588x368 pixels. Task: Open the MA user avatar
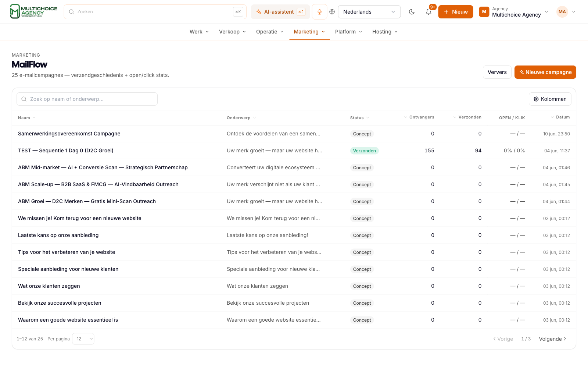pyautogui.click(x=562, y=12)
